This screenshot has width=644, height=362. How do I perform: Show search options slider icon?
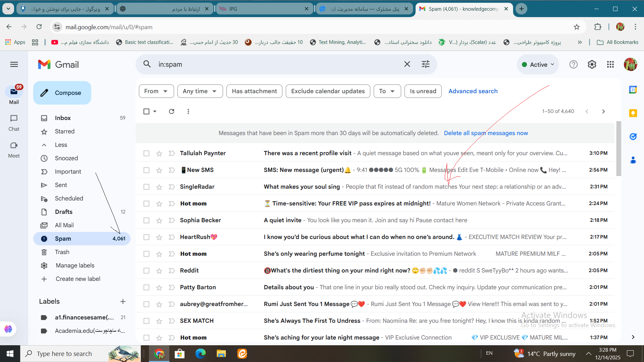[x=425, y=64]
